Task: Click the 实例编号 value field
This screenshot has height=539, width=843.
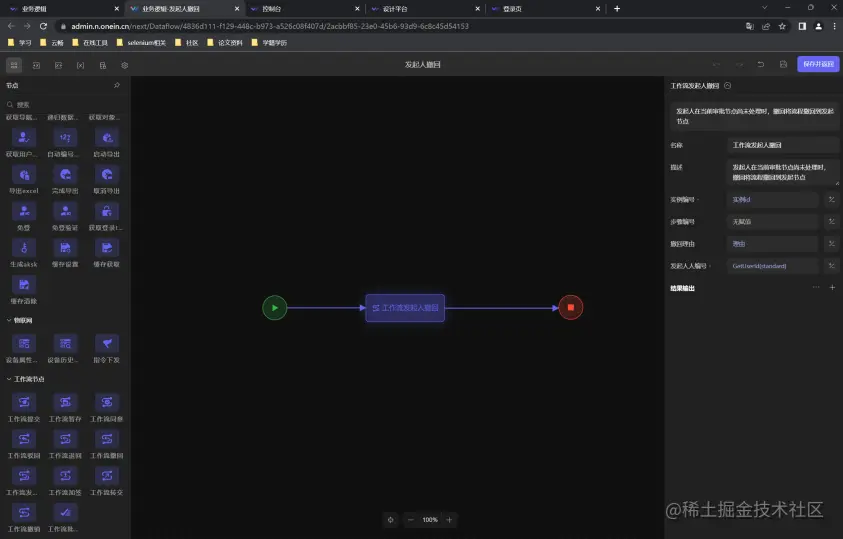Action: pos(773,199)
